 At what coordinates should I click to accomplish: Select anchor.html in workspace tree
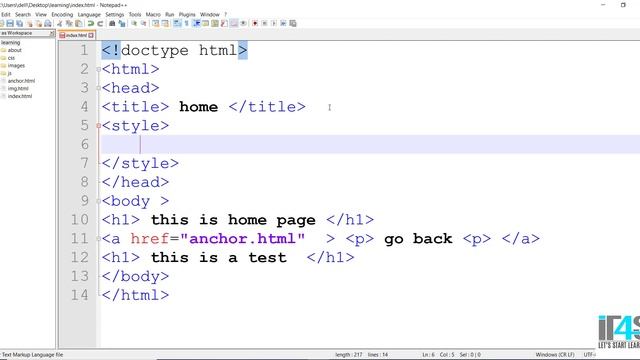point(21,81)
